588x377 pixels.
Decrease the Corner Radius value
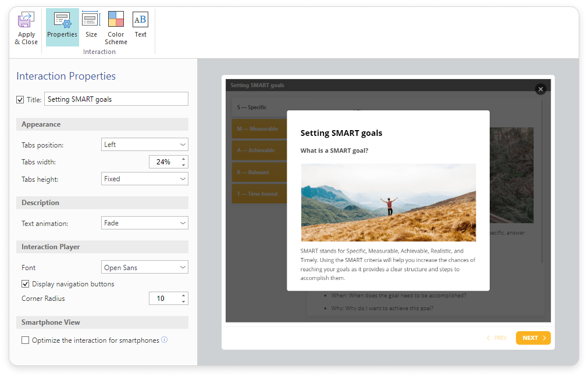coord(184,301)
